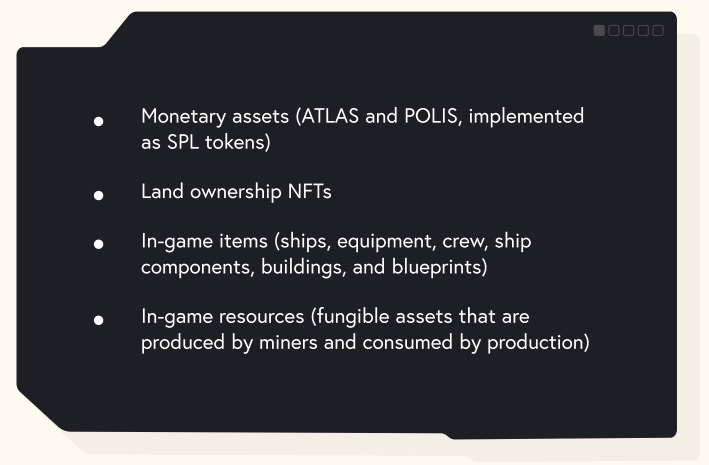Select the second slide indicator square
709x465 pixels.
[x=614, y=31]
